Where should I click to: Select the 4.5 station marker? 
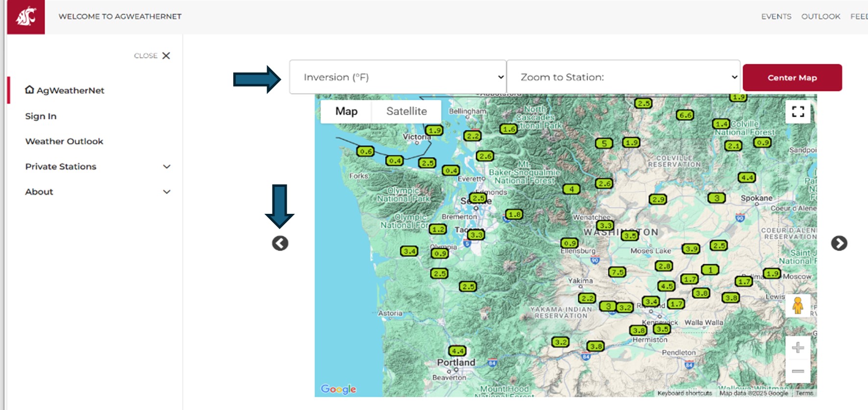(667, 286)
